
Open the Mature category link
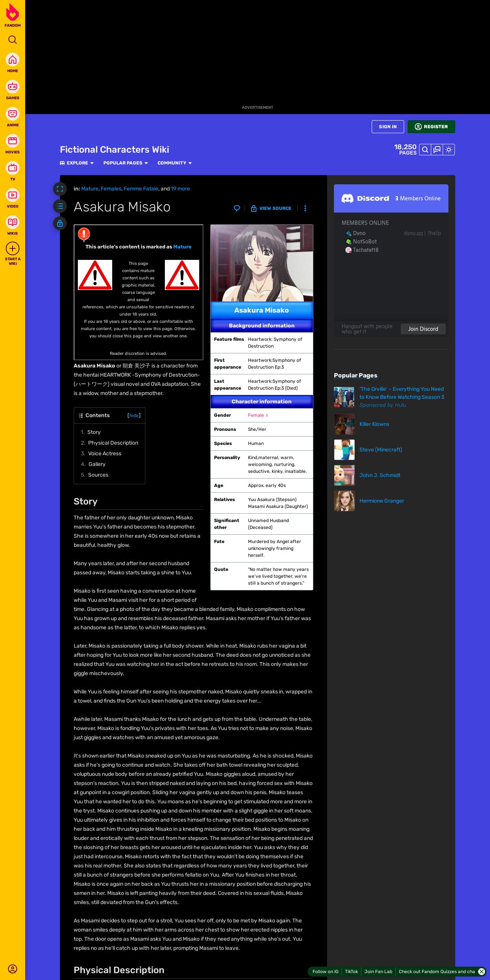tap(90, 189)
